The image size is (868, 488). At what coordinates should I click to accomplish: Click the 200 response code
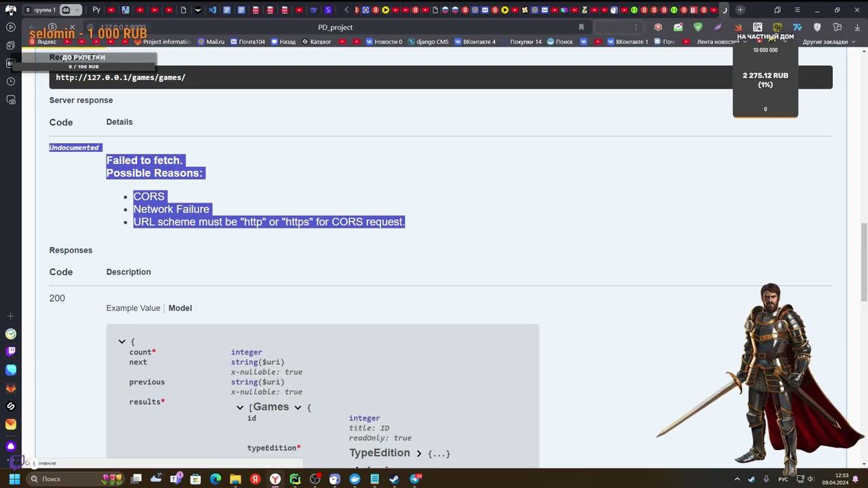point(57,298)
